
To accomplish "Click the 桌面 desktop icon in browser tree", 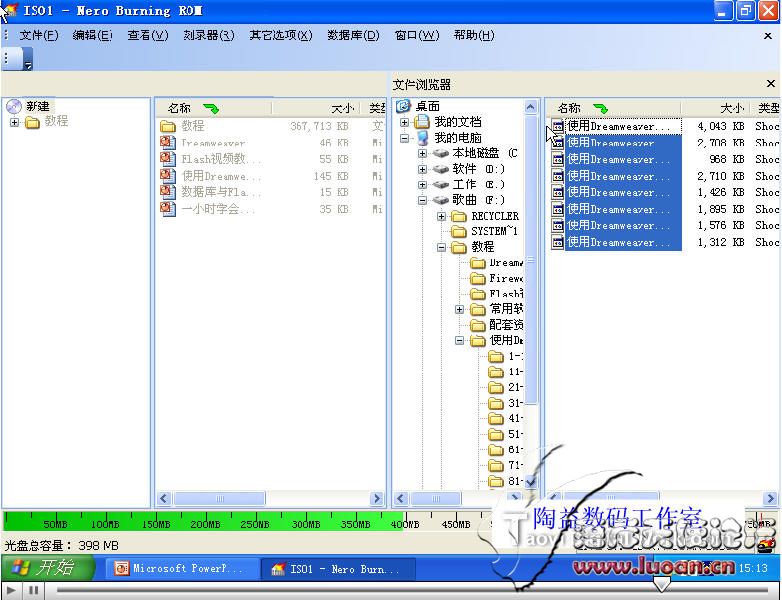I will (403, 106).
